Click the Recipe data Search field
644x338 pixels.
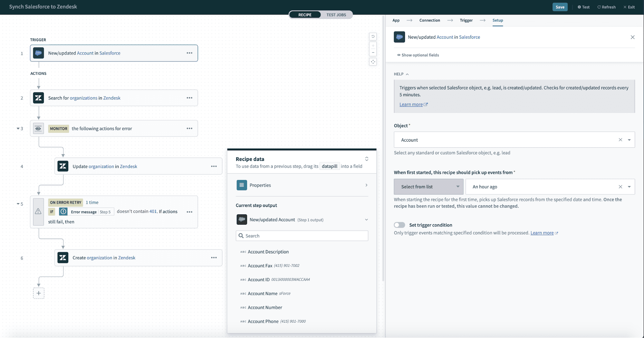point(302,236)
